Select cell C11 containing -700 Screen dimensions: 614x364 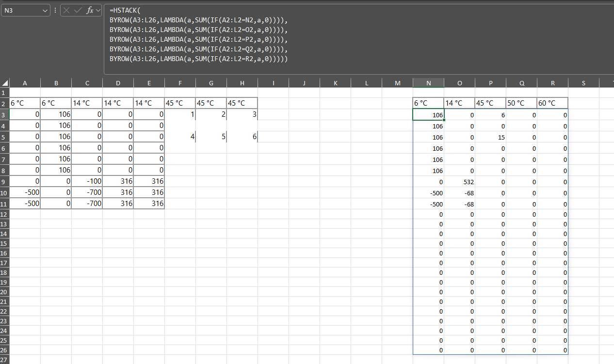[87, 204]
